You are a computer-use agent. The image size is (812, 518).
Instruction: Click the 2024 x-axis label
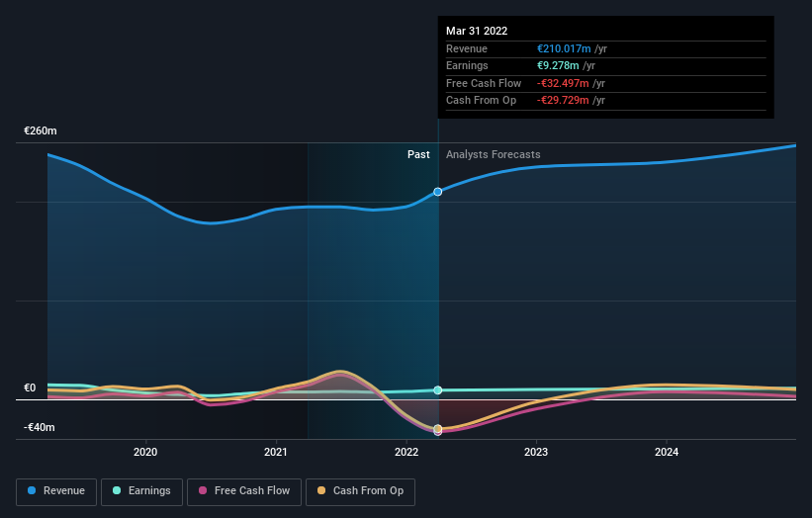[x=666, y=452]
